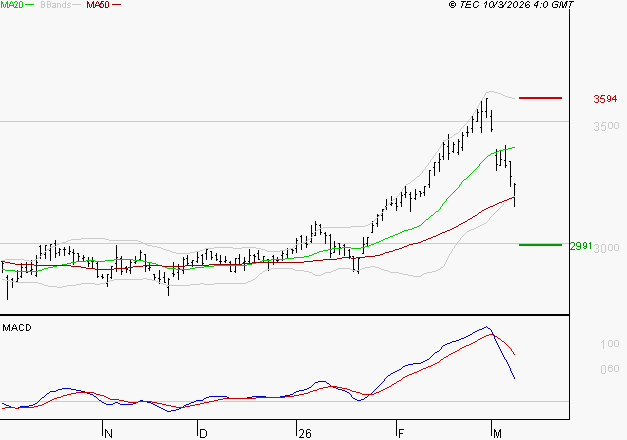Click the green support level line

click(540, 245)
